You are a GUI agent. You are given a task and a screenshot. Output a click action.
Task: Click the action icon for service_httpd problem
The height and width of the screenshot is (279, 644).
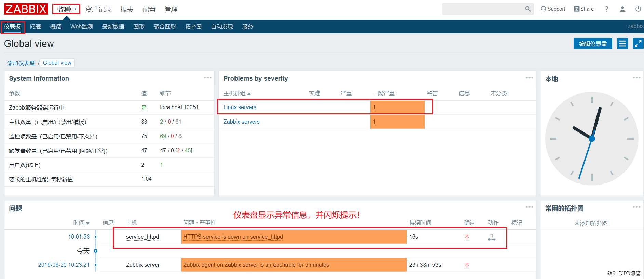pos(492,237)
